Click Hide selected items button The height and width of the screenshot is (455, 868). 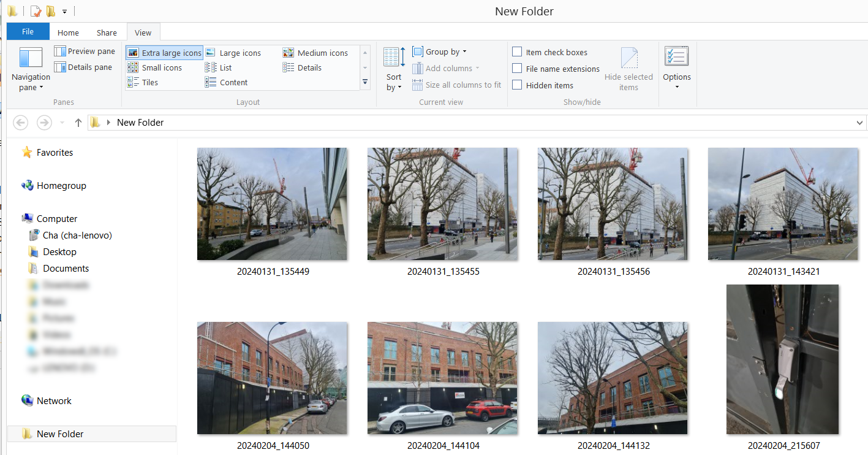[628, 69]
